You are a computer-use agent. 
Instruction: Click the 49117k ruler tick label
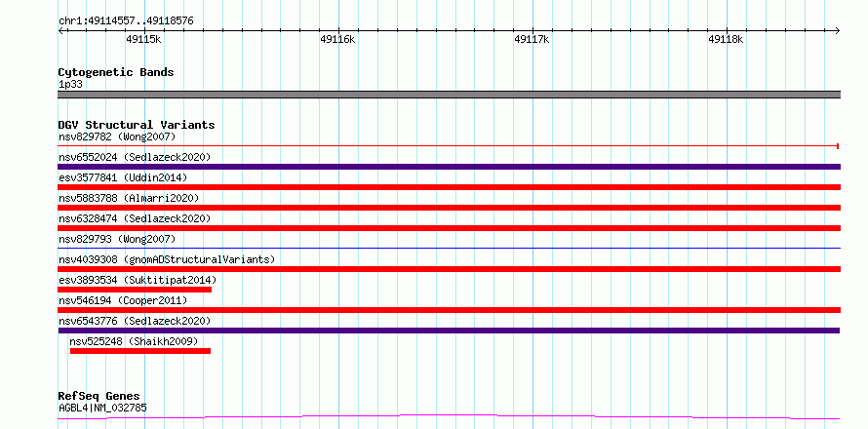(x=532, y=39)
